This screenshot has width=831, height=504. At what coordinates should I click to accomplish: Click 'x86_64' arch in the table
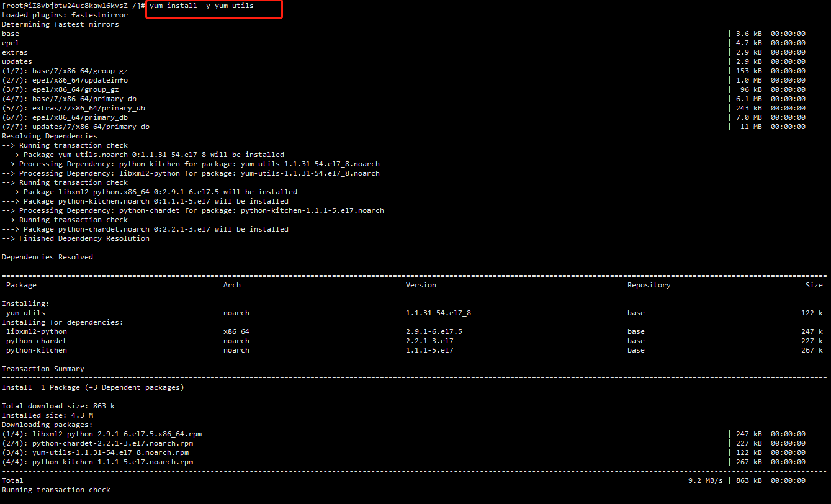(x=236, y=331)
